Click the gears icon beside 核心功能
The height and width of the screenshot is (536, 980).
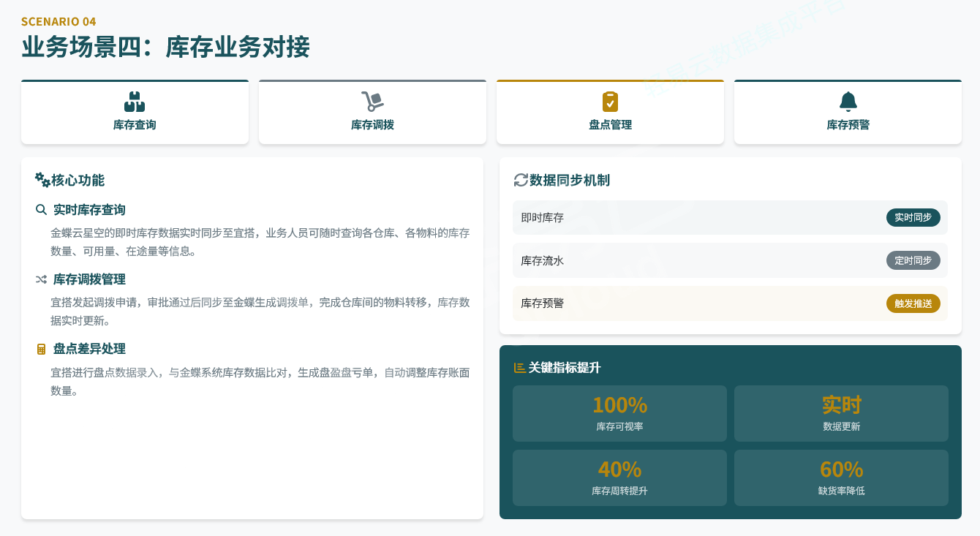[x=42, y=180]
